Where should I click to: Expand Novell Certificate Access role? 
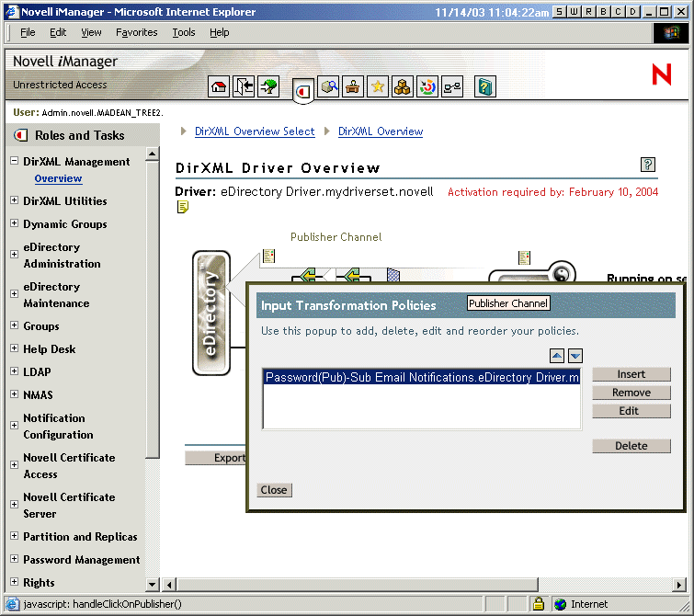coord(14,465)
